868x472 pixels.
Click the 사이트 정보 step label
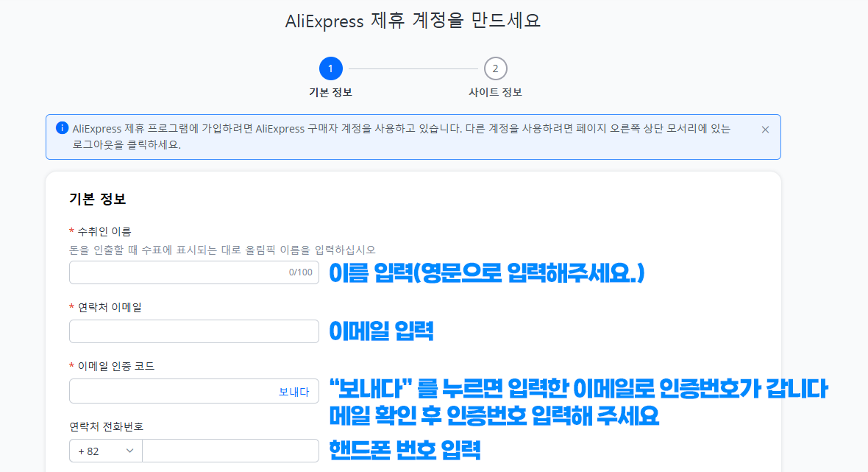(496, 93)
